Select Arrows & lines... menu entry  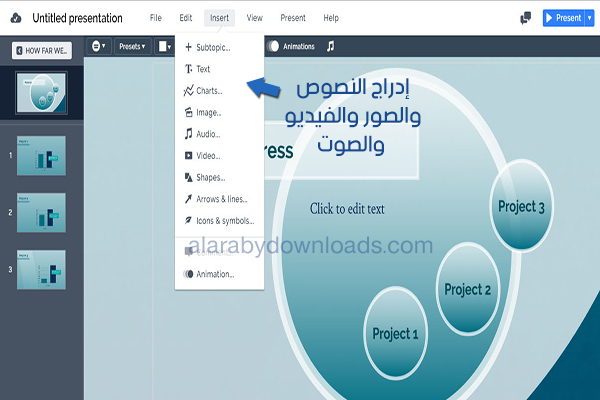coord(219,199)
